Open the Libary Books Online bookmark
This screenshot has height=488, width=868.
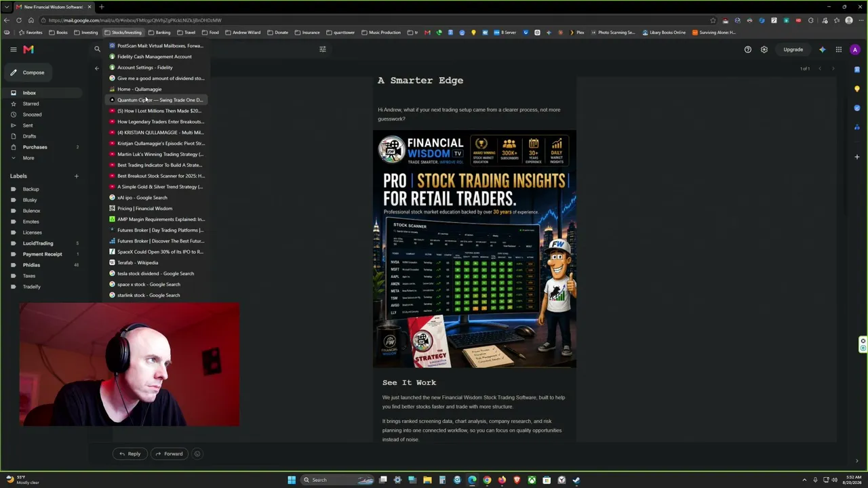[x=664, y=33]
